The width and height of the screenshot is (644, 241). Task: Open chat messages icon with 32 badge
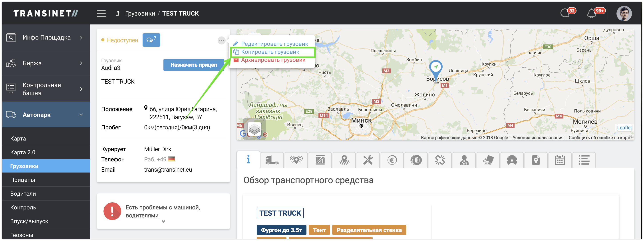pyautogui.click(x=565, y=14)
